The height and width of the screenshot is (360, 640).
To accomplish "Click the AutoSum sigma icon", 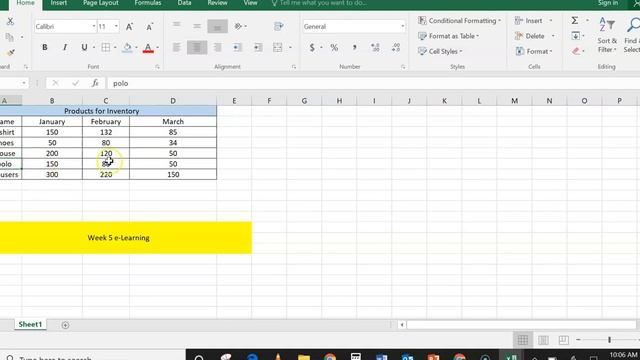I will click(x=575, y=21).
